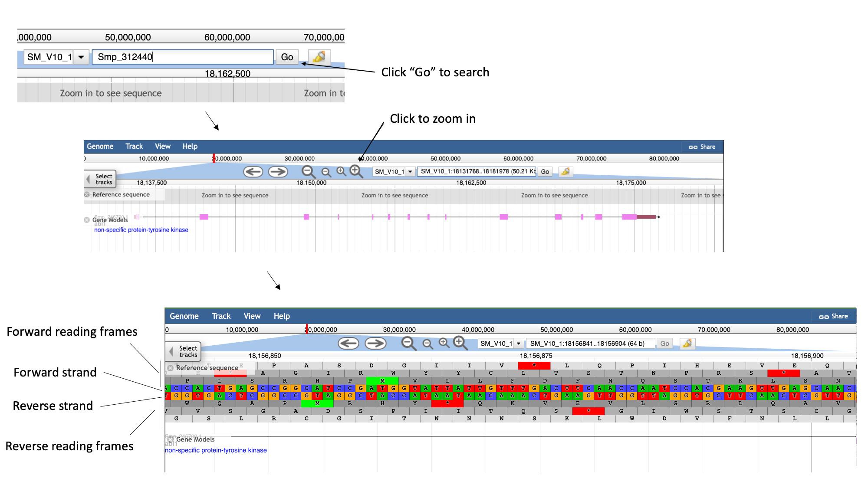The image size is (868, 488).
Task: Click protein-tyrosine kinase link in 64 b view
Action: pyautogui.click(x=216, y=450)
